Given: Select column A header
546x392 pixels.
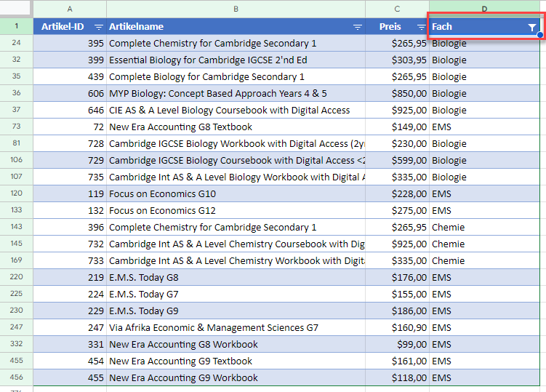Looking at the screenshot, I should (x=70, y=9).
